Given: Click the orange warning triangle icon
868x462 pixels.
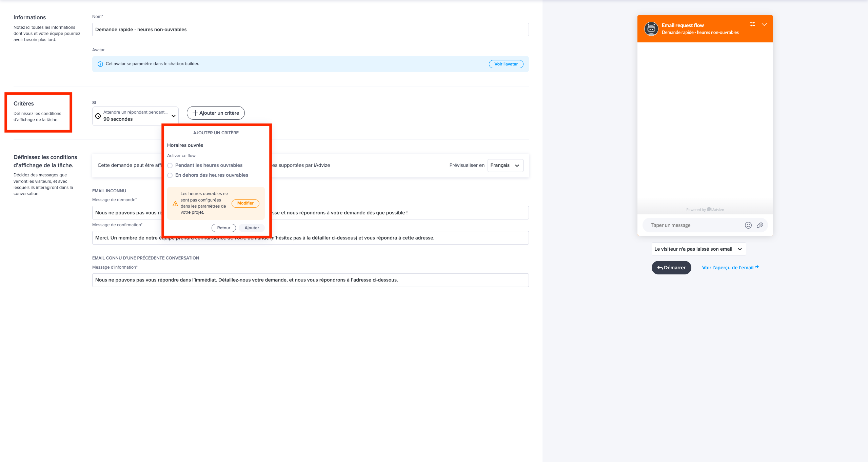Looking at the screenshot, I should pyautogui.click(x=175, y=204).
